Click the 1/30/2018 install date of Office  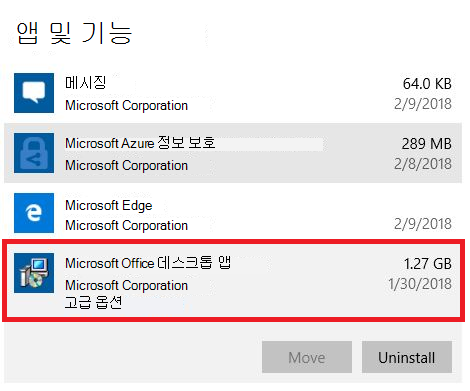point(420,284)
